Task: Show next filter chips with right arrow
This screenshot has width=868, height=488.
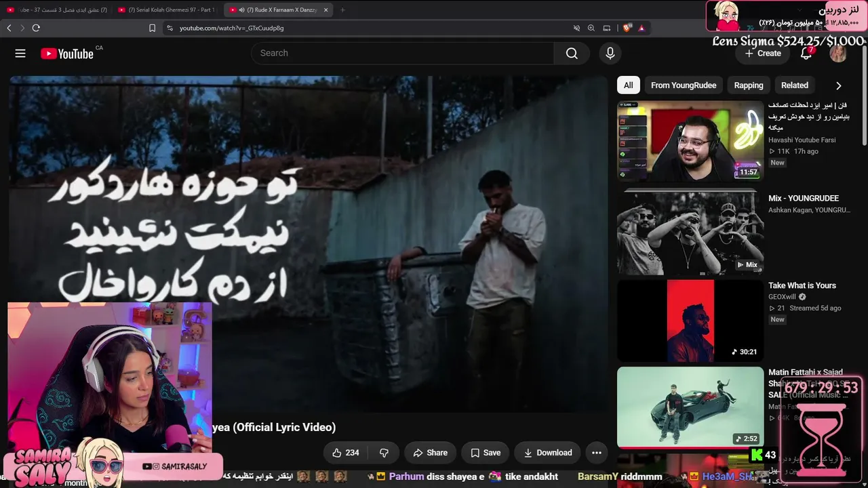Action: (x=839, y=85)
